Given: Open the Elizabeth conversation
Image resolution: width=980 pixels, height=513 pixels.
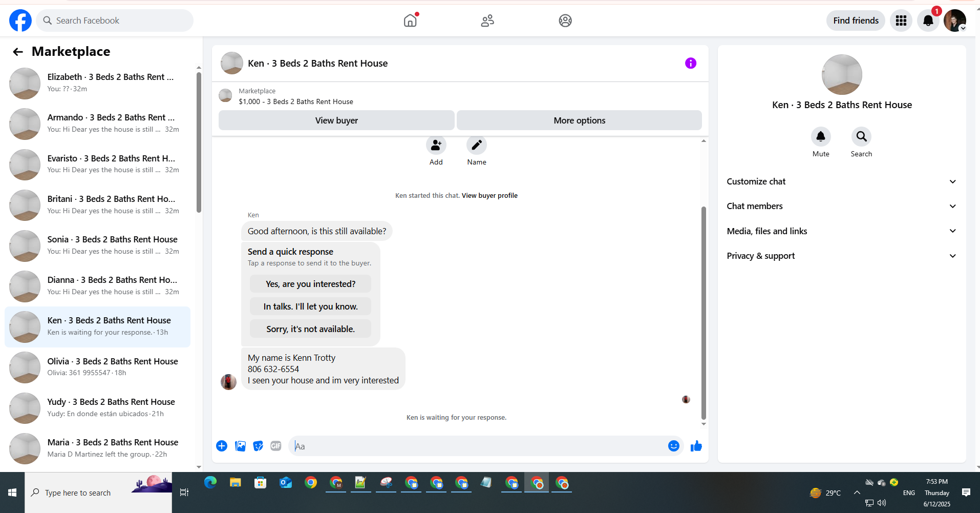Looking at the screenshot, I should tap(97, 83).
